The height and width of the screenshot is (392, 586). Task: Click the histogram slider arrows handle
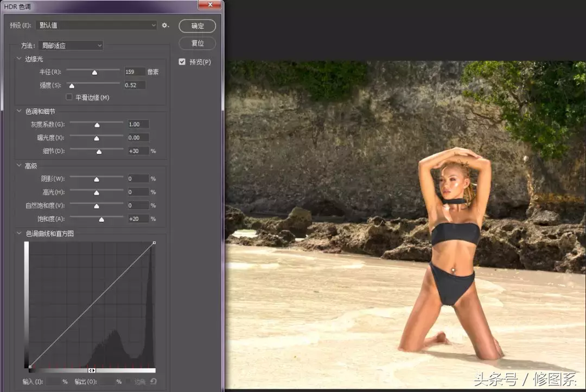92,370
